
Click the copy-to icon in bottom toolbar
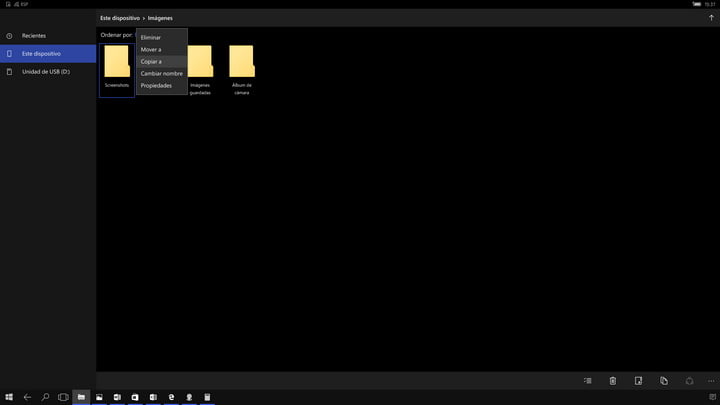664,381
